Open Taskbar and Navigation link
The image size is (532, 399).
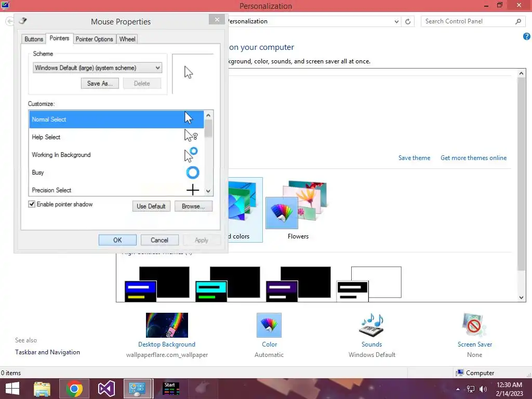[x=47, y=352]
